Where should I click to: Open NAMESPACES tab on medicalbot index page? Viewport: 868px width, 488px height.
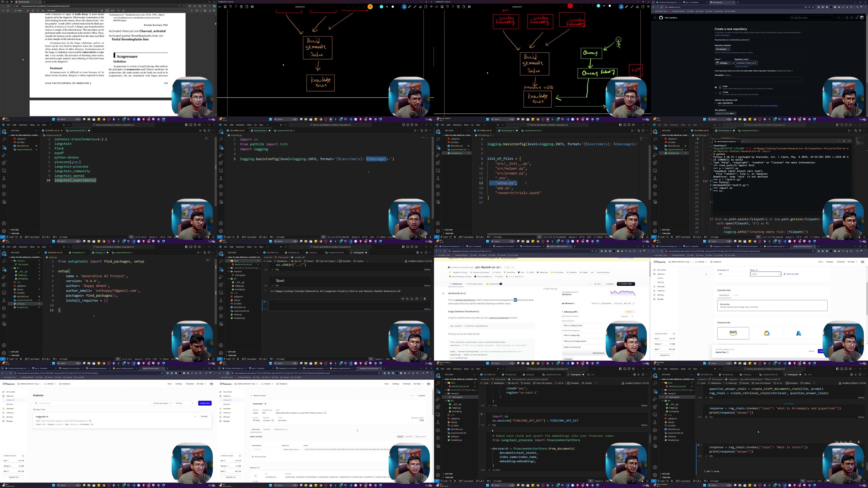[x=281, y=429]
